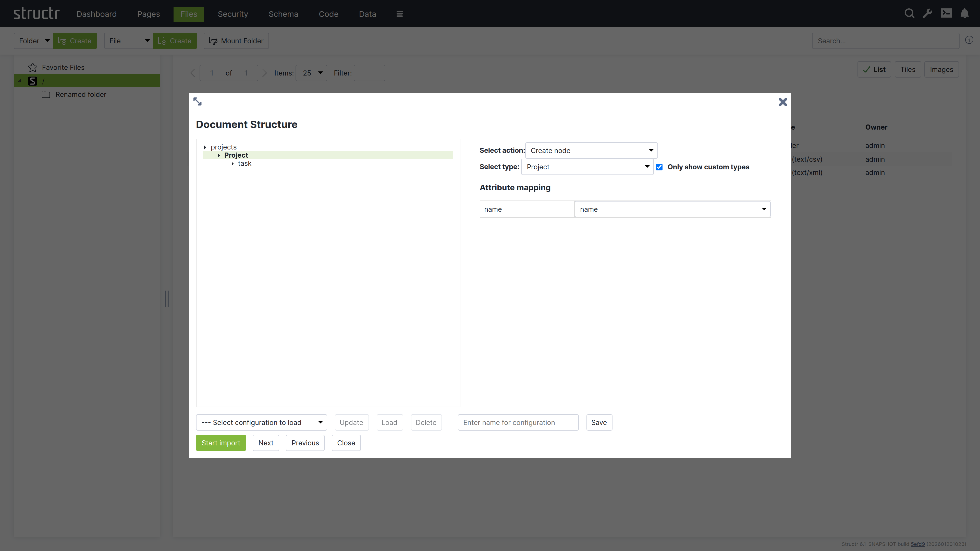980x551 pixels.
Task: Uncheck the 'Only show custom types' checkbox
Action: 659,167
